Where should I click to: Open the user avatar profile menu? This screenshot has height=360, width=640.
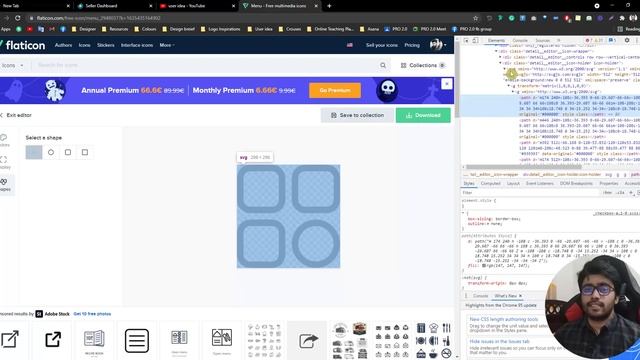[x=438, y=45]
